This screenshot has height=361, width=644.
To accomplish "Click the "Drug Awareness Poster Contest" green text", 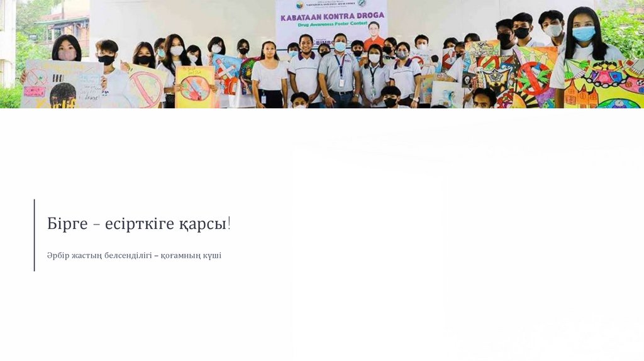I will pyautogui.click(x=332, y=25).
